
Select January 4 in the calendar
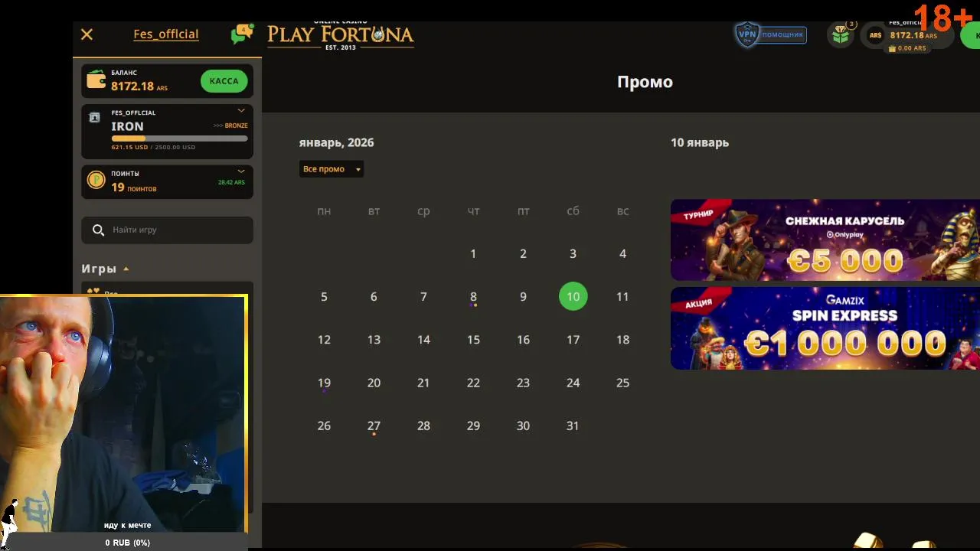coord(622,253)
